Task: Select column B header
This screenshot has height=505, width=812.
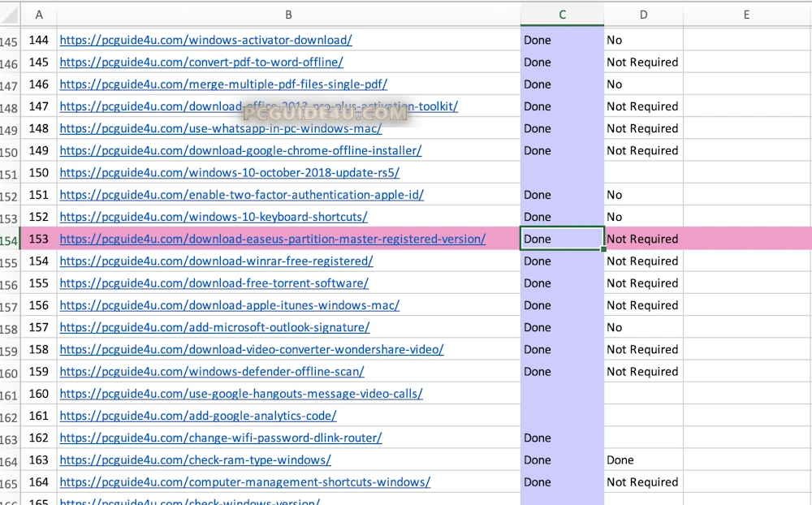Action: pyautogui.click(x=288, y=14)
